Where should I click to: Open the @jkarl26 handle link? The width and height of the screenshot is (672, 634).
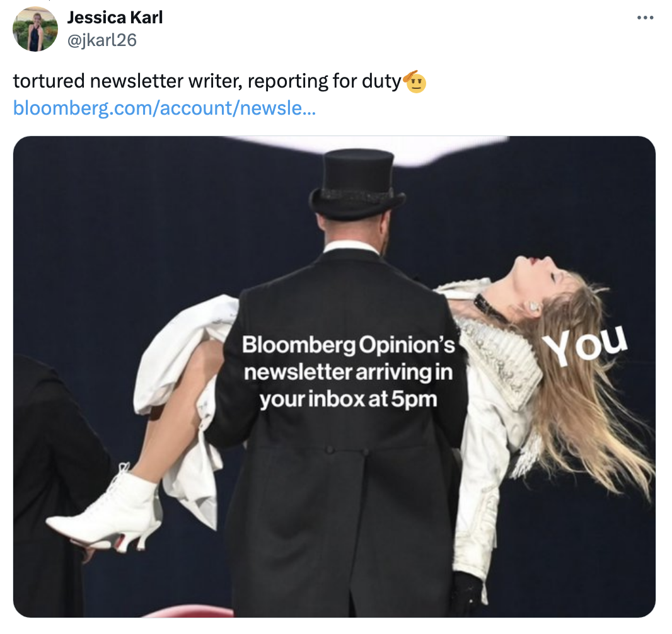pos(101,40)
